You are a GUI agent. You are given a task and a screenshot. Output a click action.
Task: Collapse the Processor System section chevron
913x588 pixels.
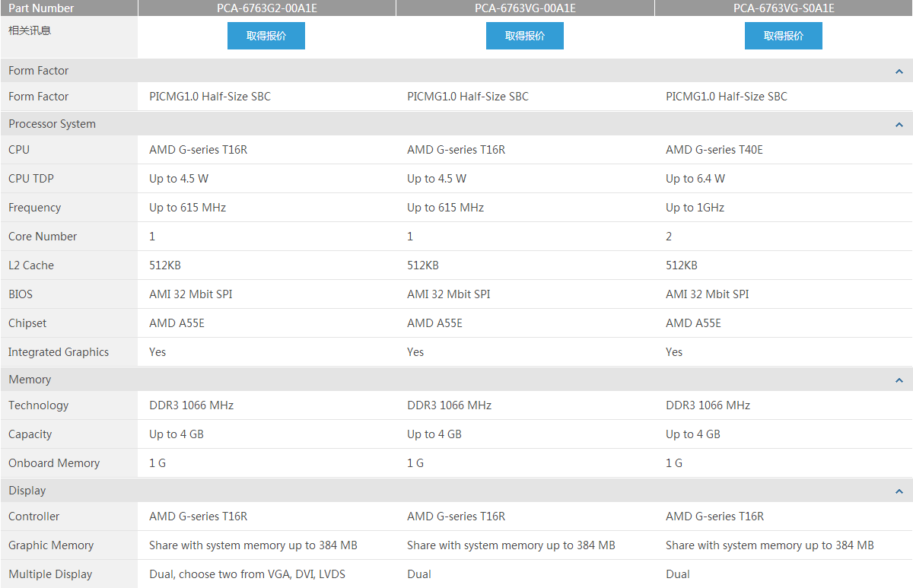(899, 125)
